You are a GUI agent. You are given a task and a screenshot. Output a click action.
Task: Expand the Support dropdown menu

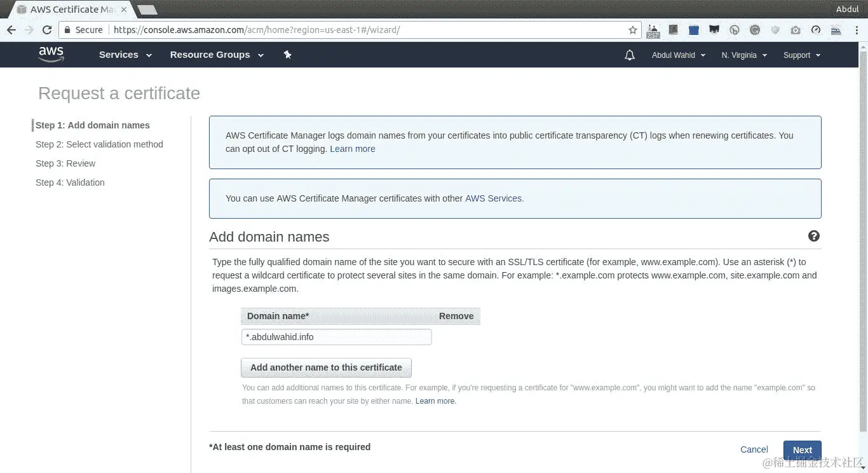(802, 55)
